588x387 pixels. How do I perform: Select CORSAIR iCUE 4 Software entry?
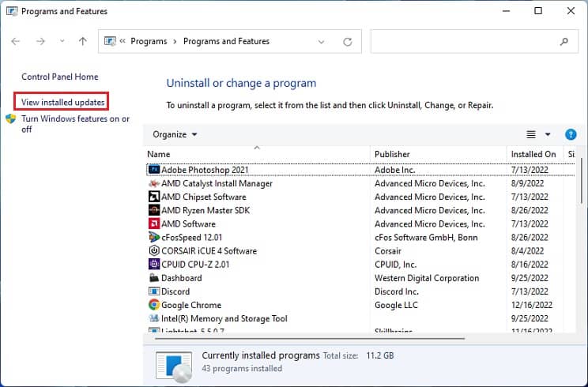tap(209, 251)
